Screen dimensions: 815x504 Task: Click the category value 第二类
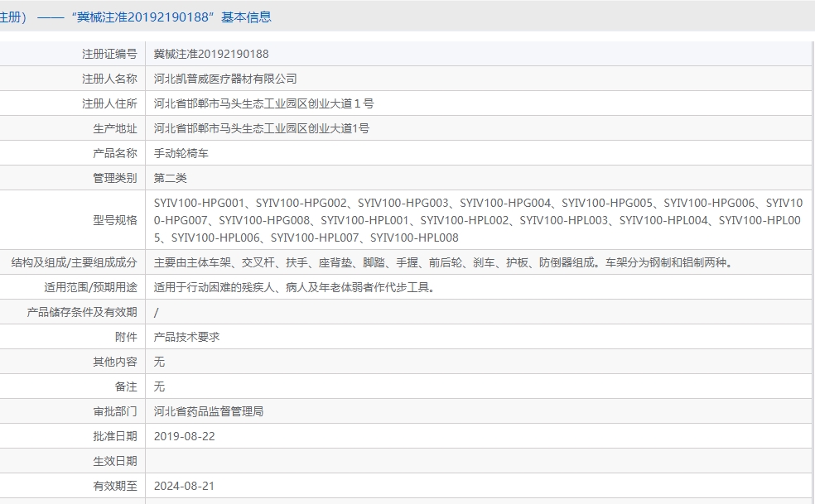click(170, 178)
